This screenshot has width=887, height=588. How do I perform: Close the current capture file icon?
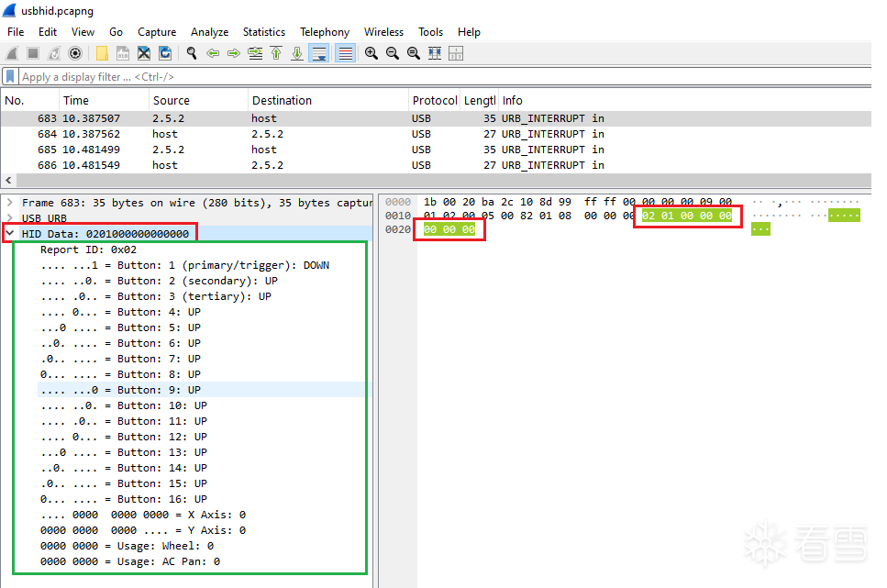[144, 53]
